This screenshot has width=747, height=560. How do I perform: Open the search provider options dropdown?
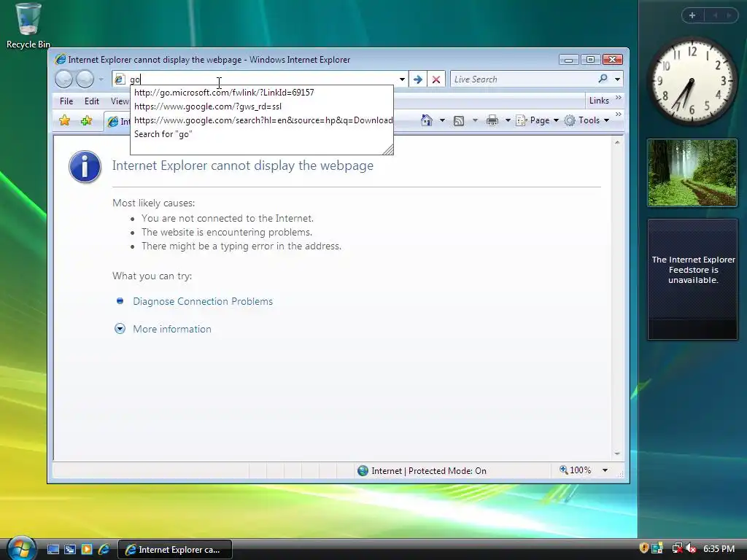pyautogui.click(x=617, y=79)
